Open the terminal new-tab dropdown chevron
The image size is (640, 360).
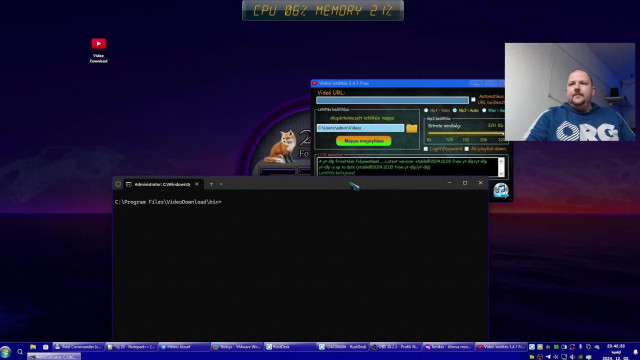(221, 184)
